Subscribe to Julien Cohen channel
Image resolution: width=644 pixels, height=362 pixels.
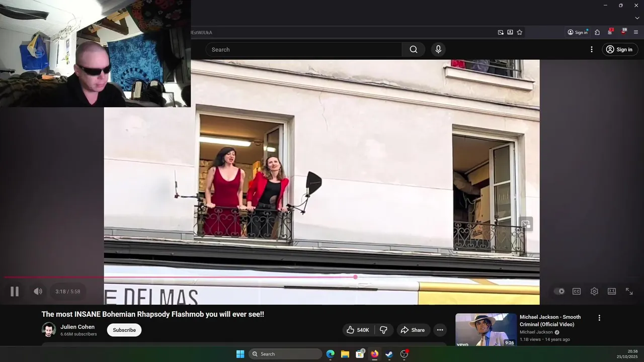124,330
